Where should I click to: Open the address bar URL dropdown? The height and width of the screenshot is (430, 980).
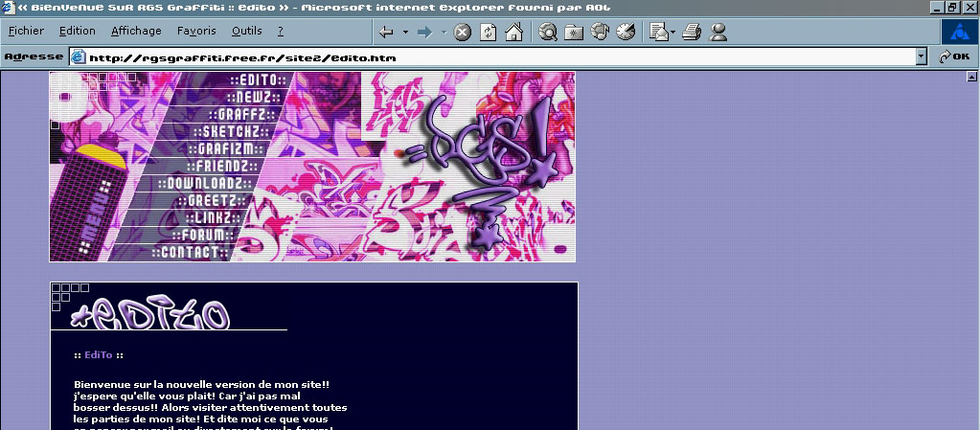pyautogui.click(x=921, y=57)
